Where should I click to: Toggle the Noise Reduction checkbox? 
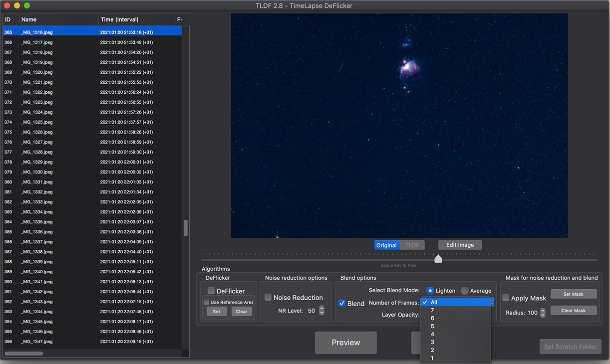pos(268,298)
